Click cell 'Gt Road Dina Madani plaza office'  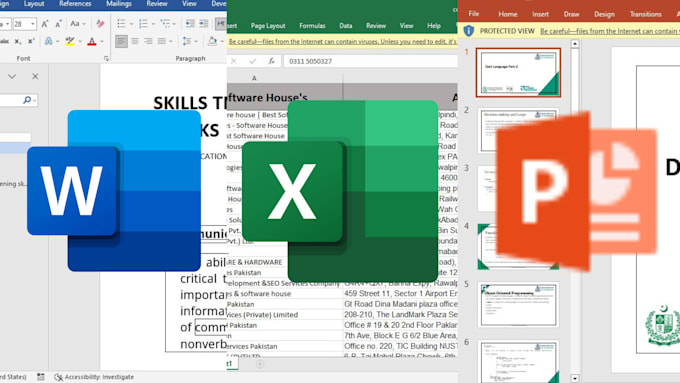click(x=400, y=304)
